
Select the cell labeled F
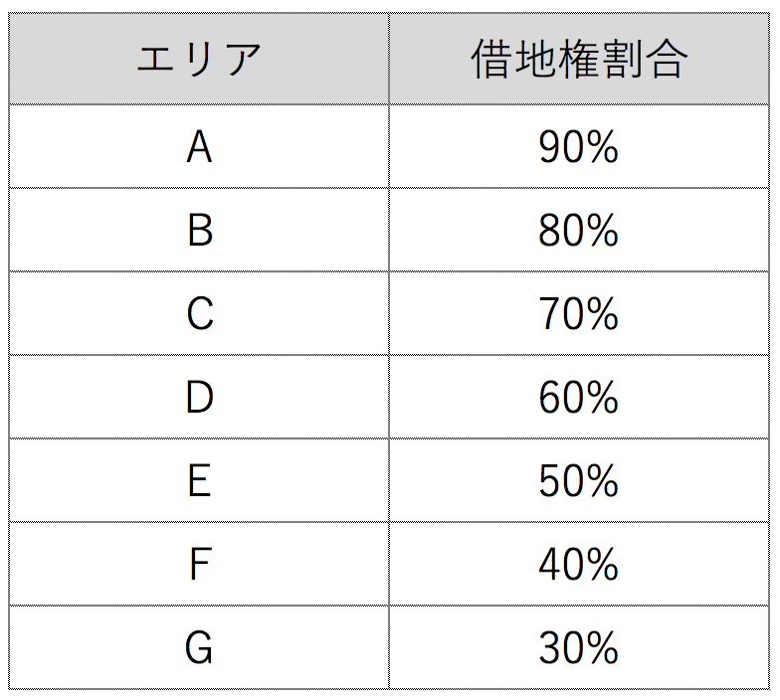(x=199, y=565)
